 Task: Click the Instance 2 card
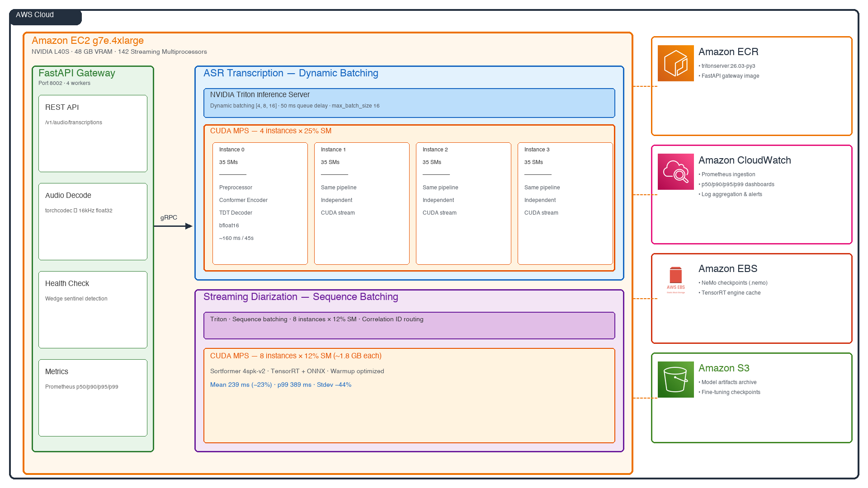(463, 203)
